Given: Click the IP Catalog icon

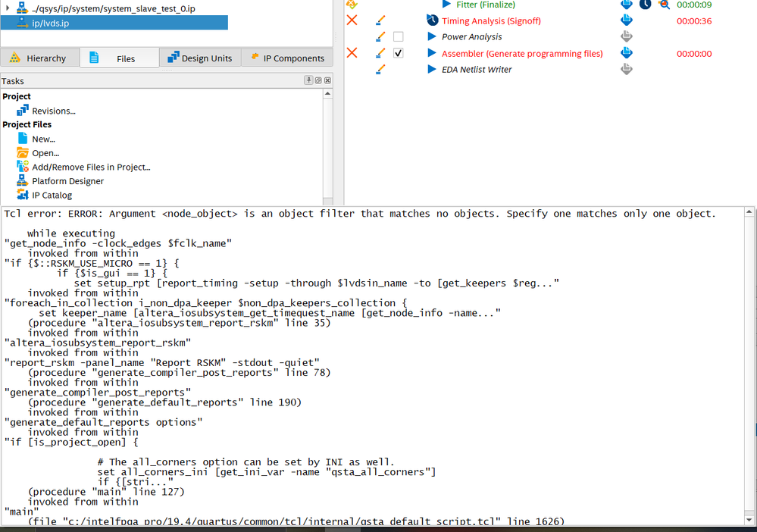Looking at the screenshot, I should pos(22,195).
